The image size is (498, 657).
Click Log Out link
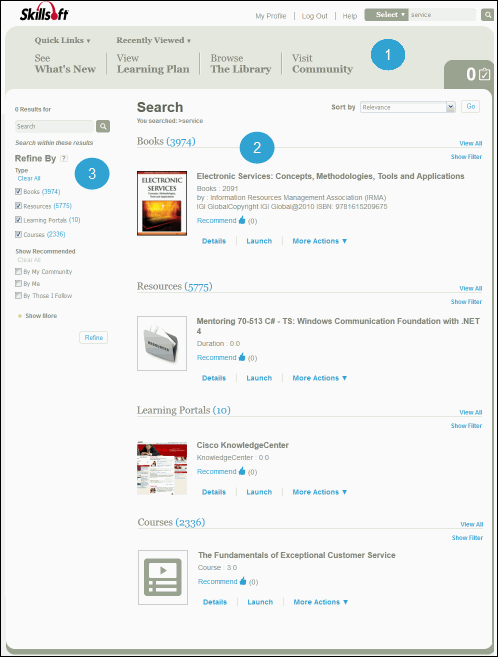315,16
